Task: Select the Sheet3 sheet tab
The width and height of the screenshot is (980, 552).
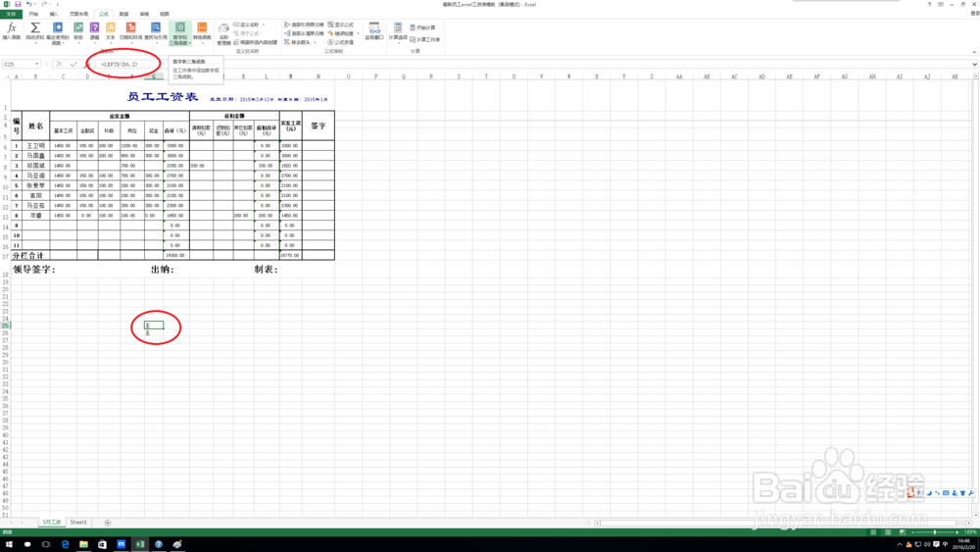Action: click(x=78, y=522)
